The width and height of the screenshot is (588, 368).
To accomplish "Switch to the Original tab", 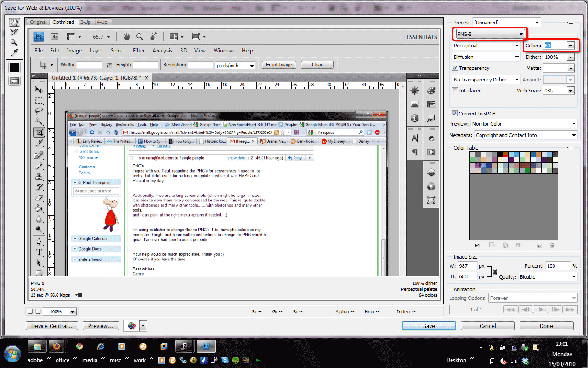I will click(x=38, y=22).
